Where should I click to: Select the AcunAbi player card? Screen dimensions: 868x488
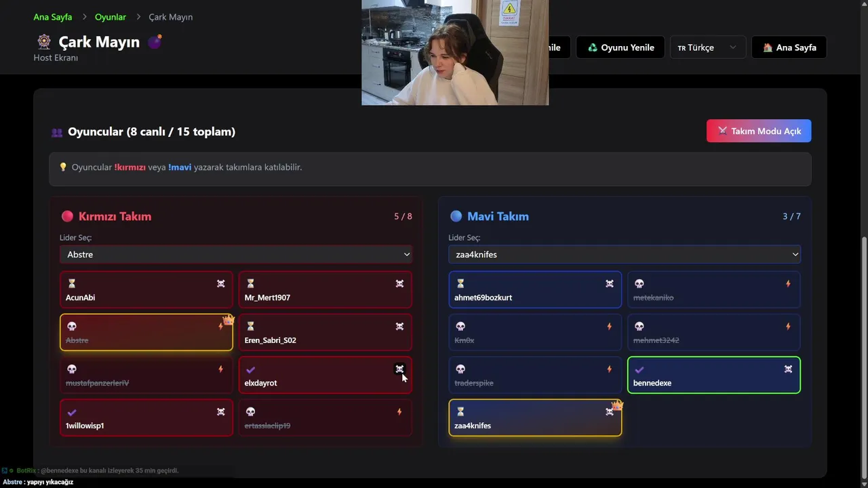pyautogui.click(x=146, y=290)
